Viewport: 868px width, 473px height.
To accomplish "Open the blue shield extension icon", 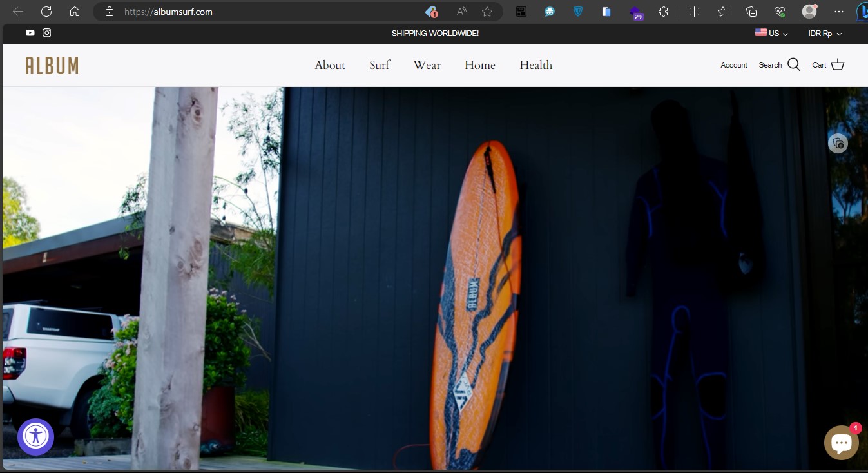I will 578,12.
